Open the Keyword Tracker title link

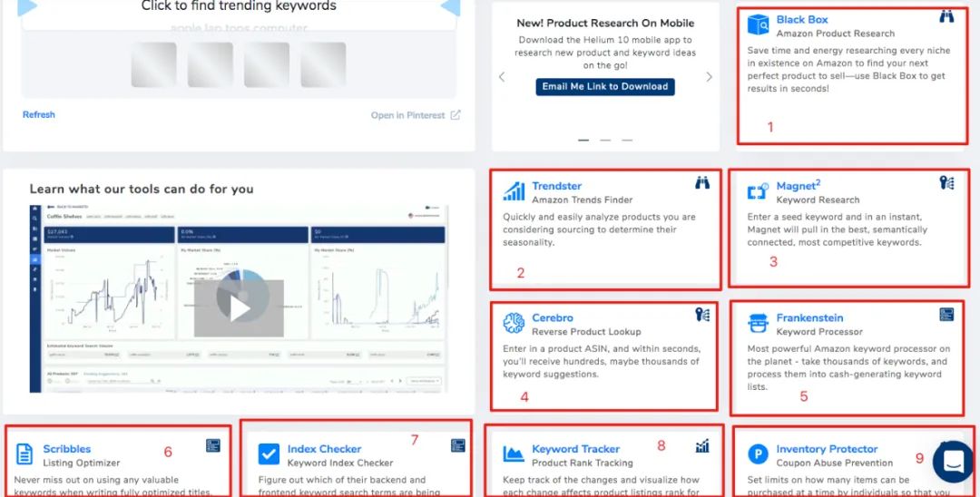[x=575, y=449]
